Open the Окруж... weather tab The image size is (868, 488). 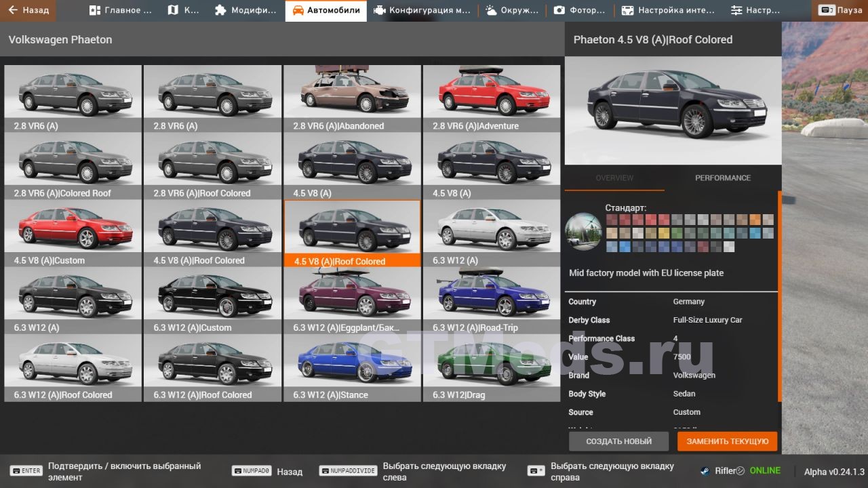[512, 10]
